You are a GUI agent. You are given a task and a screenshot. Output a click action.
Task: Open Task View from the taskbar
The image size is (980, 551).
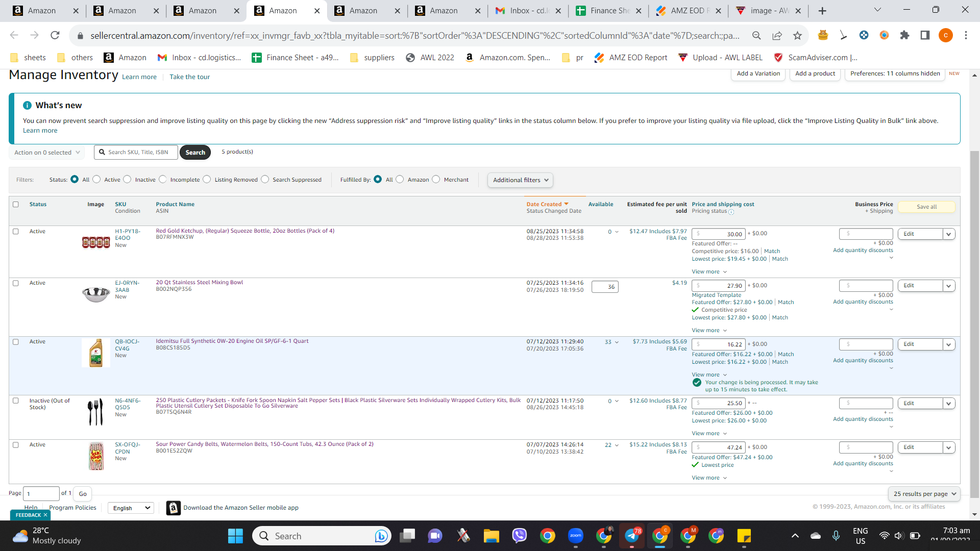tap(407, 536)
